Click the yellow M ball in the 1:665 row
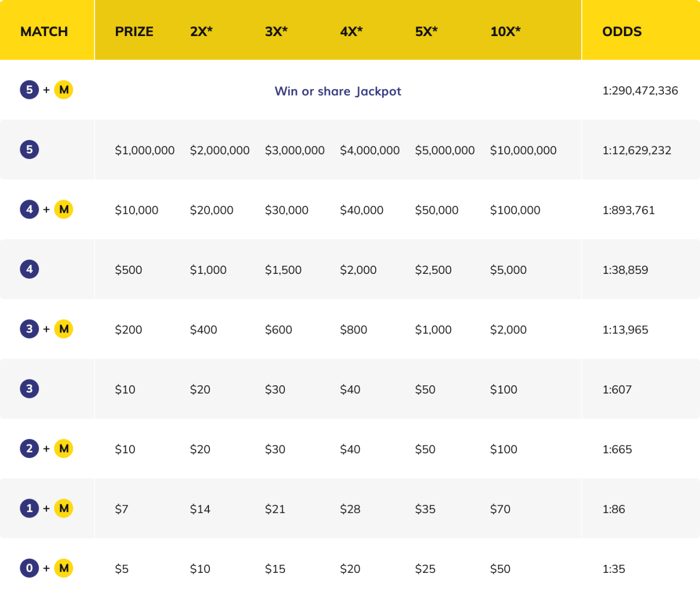 [64, 449]
